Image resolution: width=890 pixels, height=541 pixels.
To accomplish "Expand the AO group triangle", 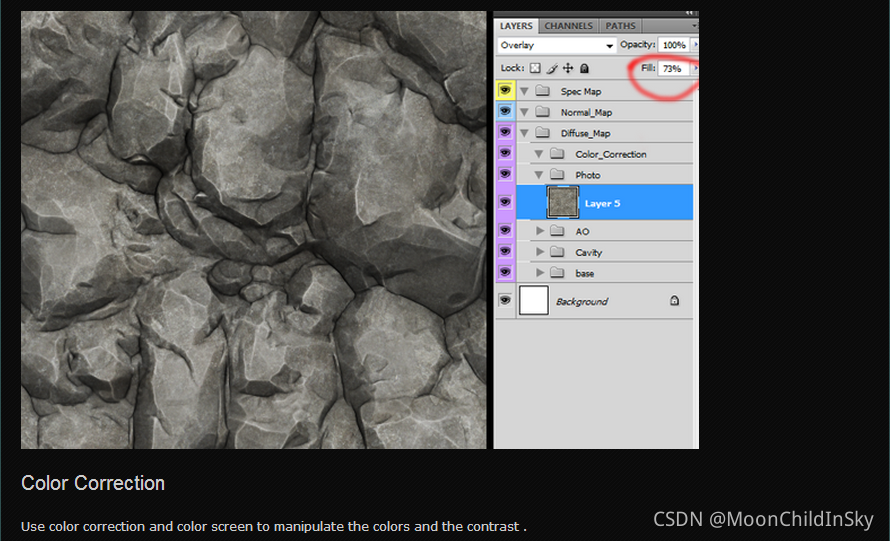I will pos(540,230).
